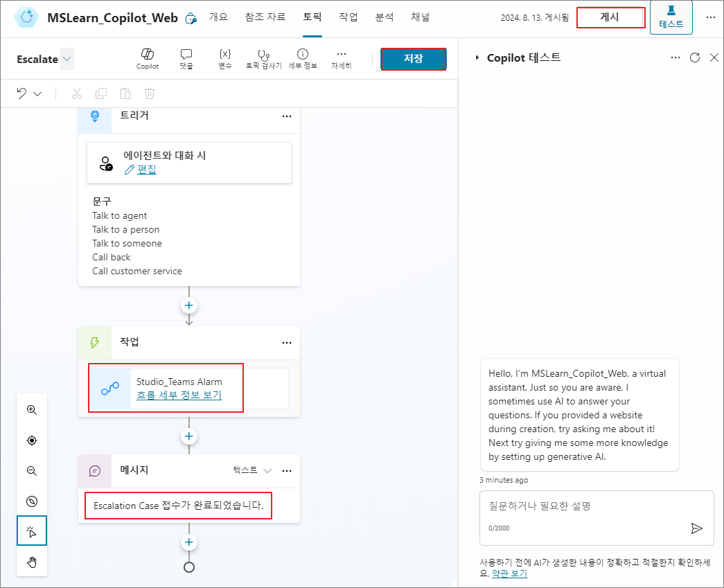
Task: Click the icon beside the copilot name
Action: 191,19
